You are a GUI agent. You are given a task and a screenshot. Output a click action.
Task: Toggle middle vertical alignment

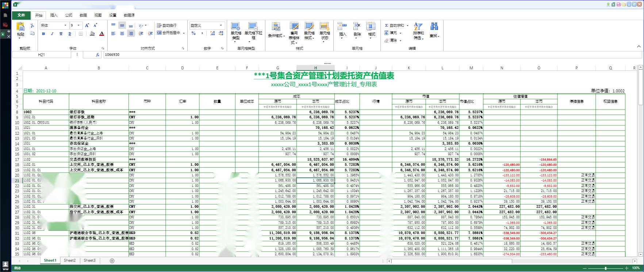point(122,25)
